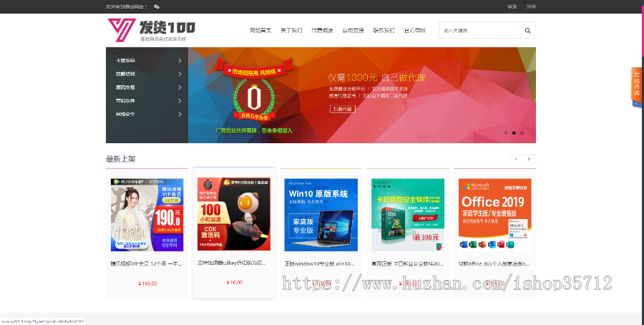Select 自动发货 in the navigation bar

pos(353,30)
